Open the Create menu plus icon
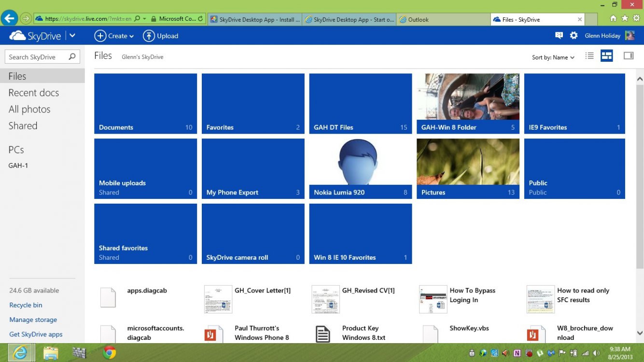This screenshot has height=362, width=644. tap(101, 36)
